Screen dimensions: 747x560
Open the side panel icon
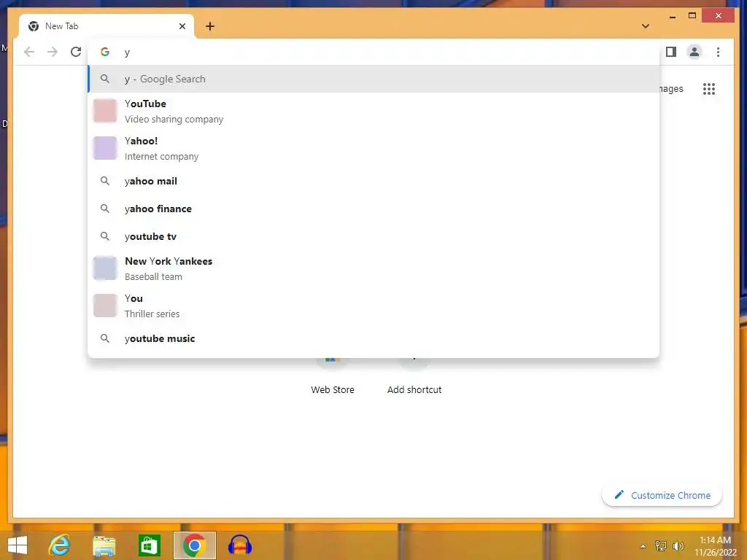coord(671,52)
